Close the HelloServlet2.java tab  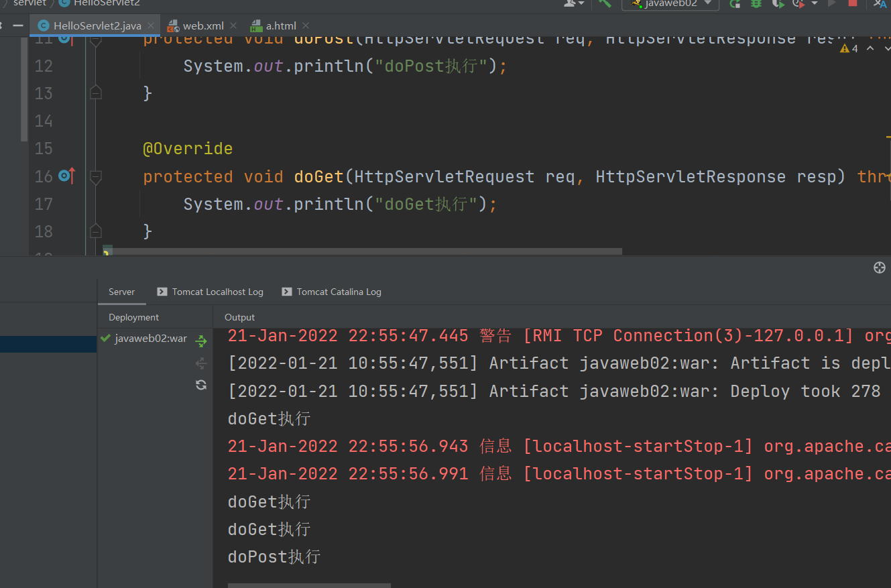[152, 25]
